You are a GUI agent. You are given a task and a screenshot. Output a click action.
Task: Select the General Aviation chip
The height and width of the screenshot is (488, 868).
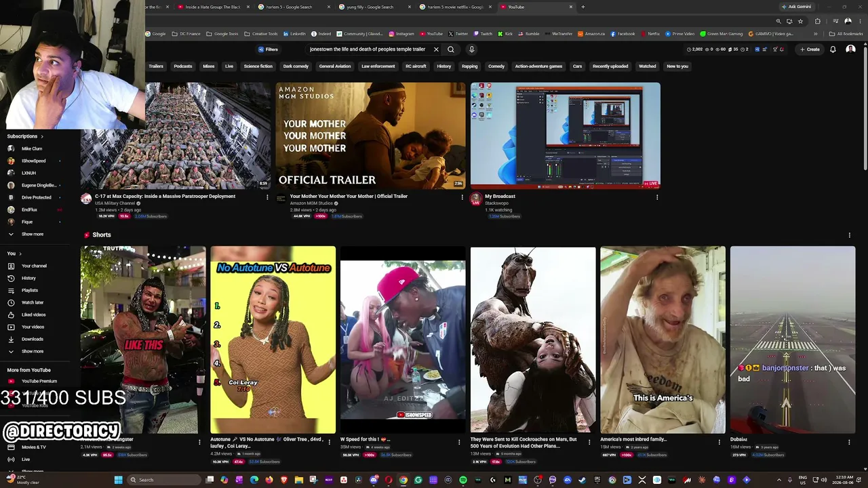coord(335,66)
